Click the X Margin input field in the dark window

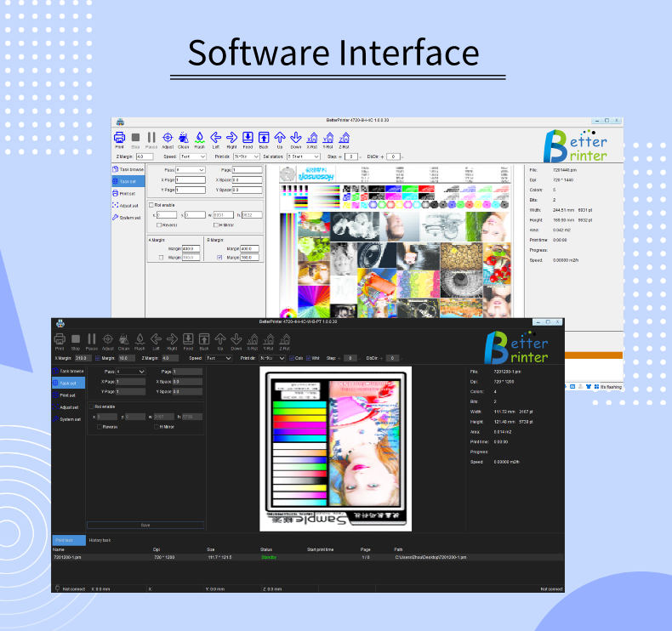[83, 358]
